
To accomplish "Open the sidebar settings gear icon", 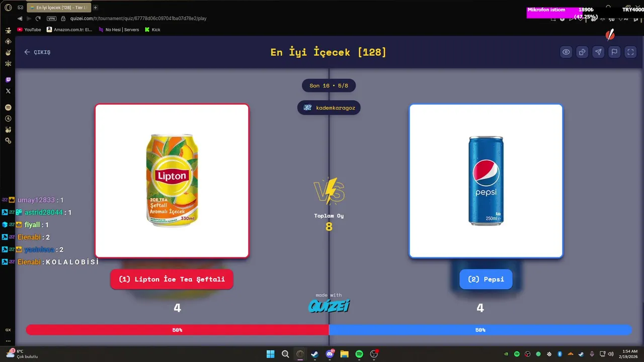I will (8, 140).
